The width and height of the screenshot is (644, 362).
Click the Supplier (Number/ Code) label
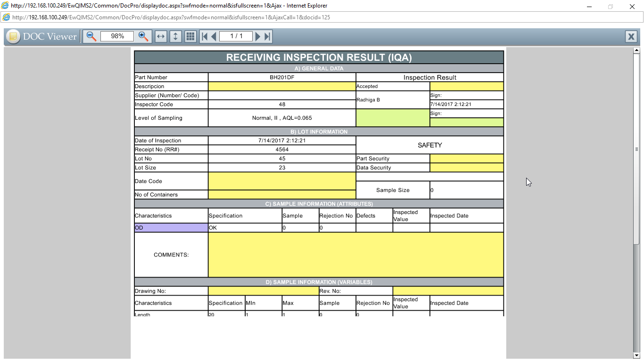(167, 95)
